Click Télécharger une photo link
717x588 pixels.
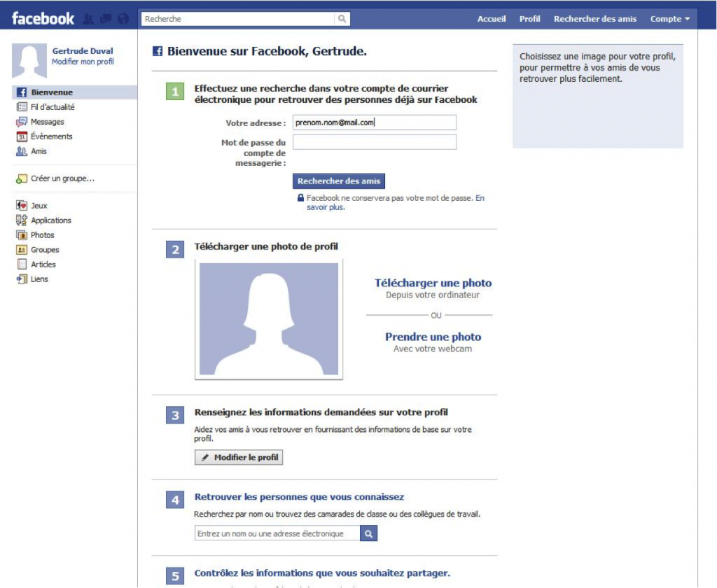[x=433, y=283]
